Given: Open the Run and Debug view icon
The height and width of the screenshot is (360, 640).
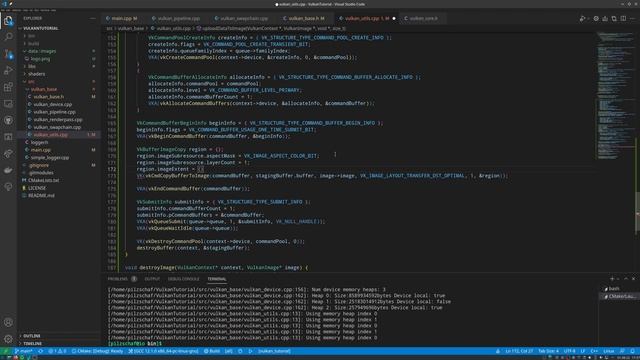Looking at the screenshot, I should coord(8,71).
